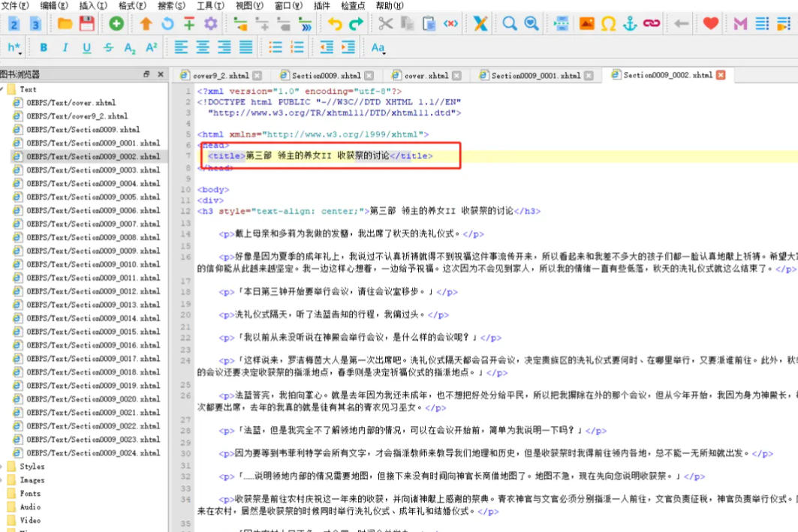Select Section0009_0005.xhtml in the file tree
798x532 pixels.
(93, 197)
